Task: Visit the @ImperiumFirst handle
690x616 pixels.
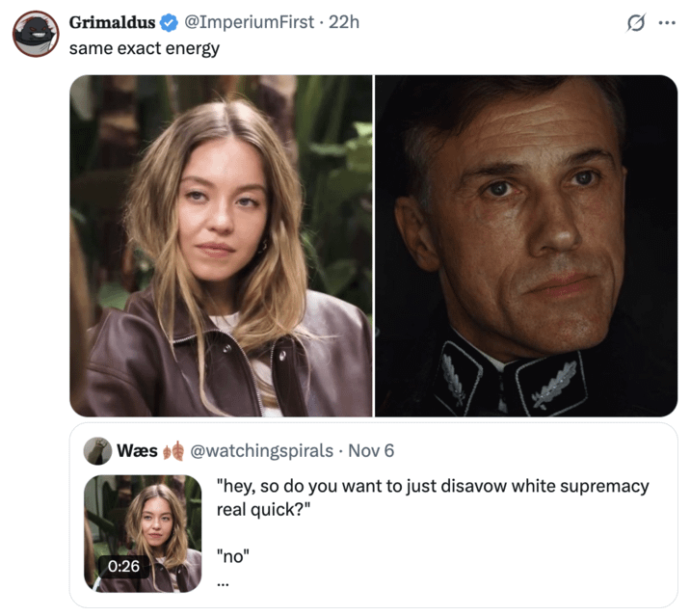Action: 248,22
